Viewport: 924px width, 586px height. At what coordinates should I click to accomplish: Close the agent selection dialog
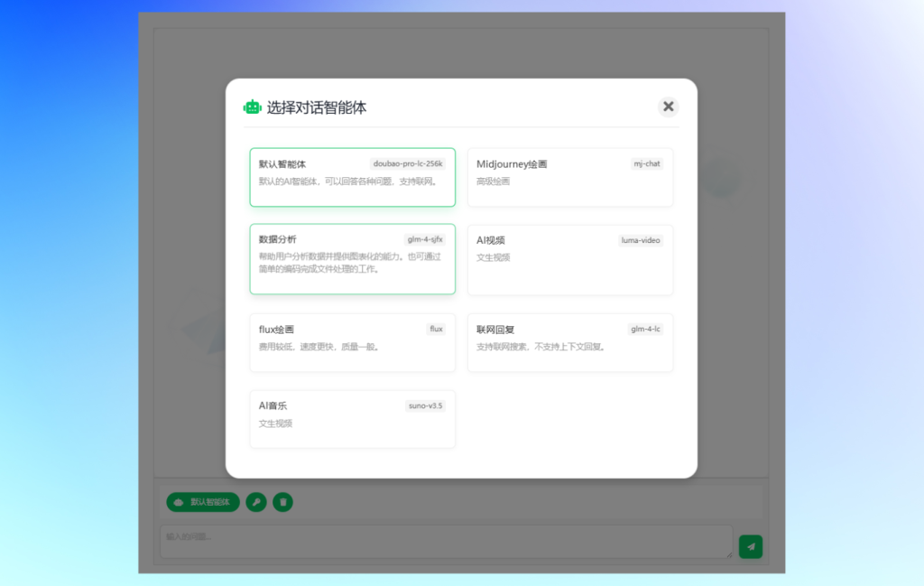668,107
